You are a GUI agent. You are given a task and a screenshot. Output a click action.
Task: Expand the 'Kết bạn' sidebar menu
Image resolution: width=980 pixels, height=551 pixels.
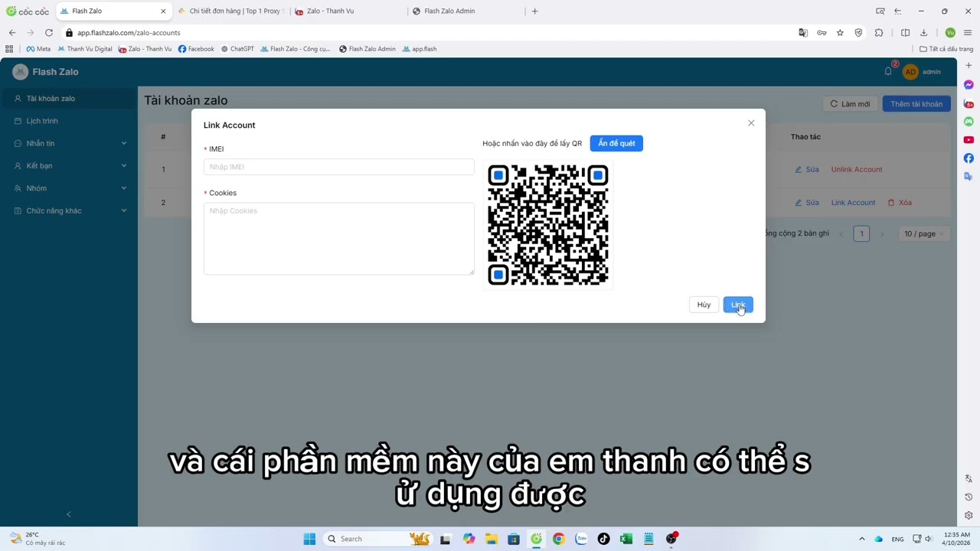[69, 165]
